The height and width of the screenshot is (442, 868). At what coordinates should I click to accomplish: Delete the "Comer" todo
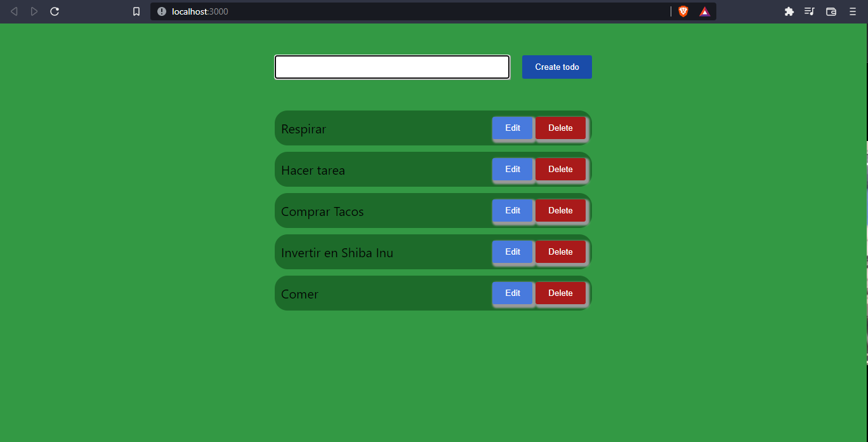tap(560, 293)
